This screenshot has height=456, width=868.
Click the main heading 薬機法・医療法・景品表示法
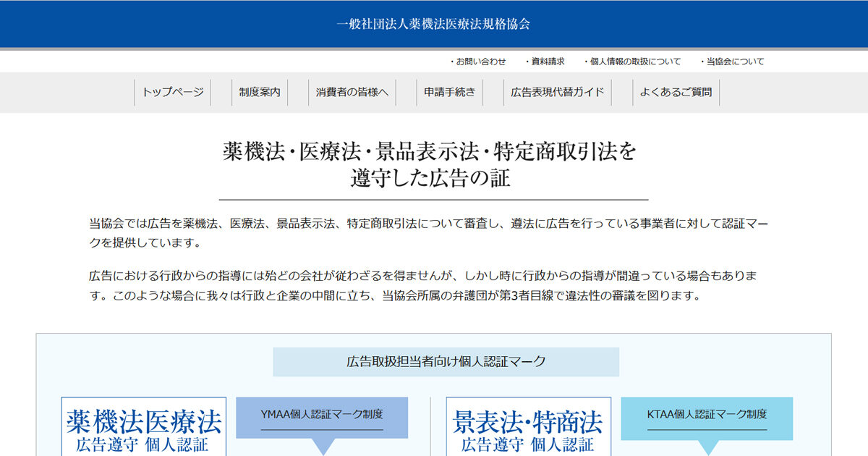430,152
